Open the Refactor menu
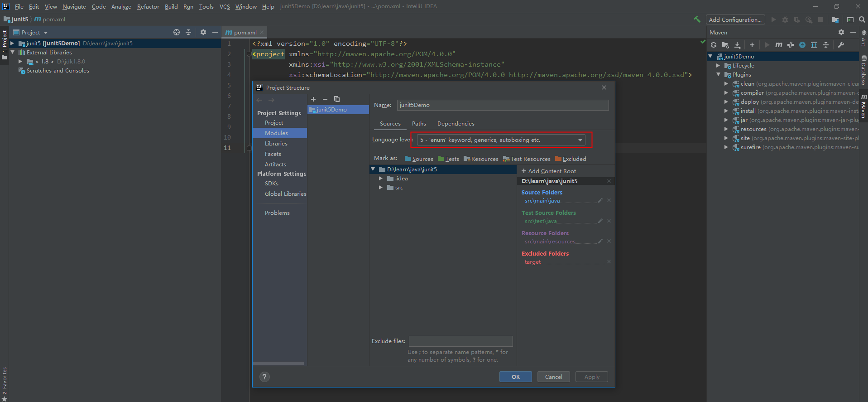 click(148, 6)
